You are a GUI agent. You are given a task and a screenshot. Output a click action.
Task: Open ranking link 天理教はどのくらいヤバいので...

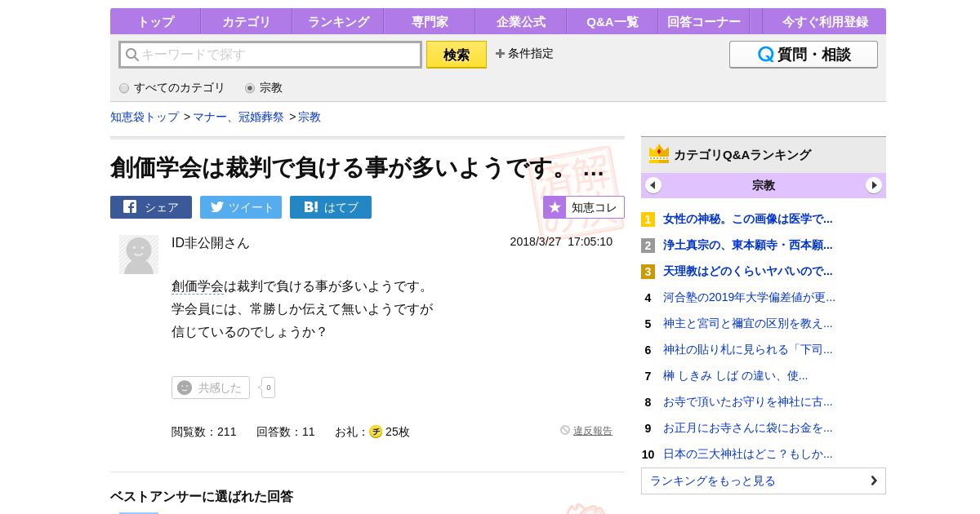748,271
